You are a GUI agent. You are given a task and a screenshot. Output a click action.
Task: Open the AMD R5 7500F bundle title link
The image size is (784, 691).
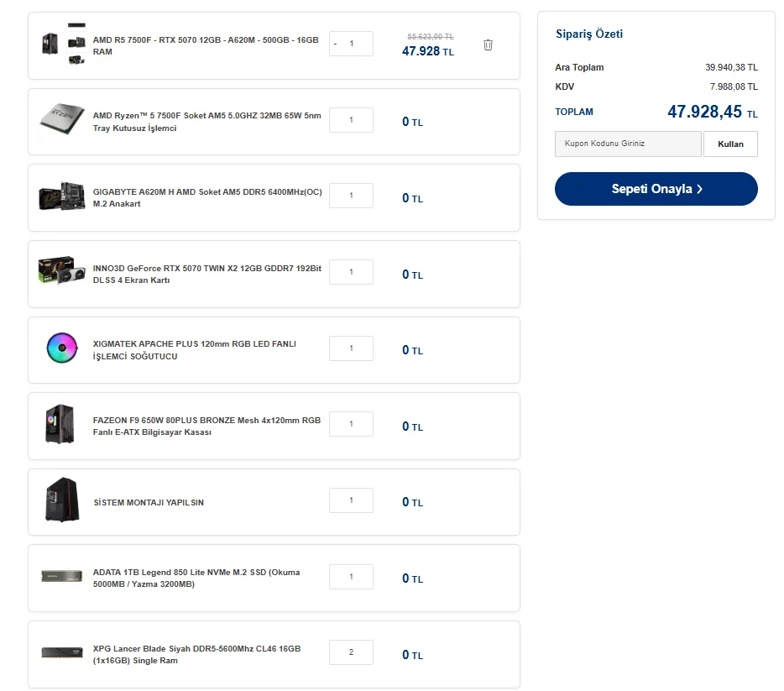(206, 45)
